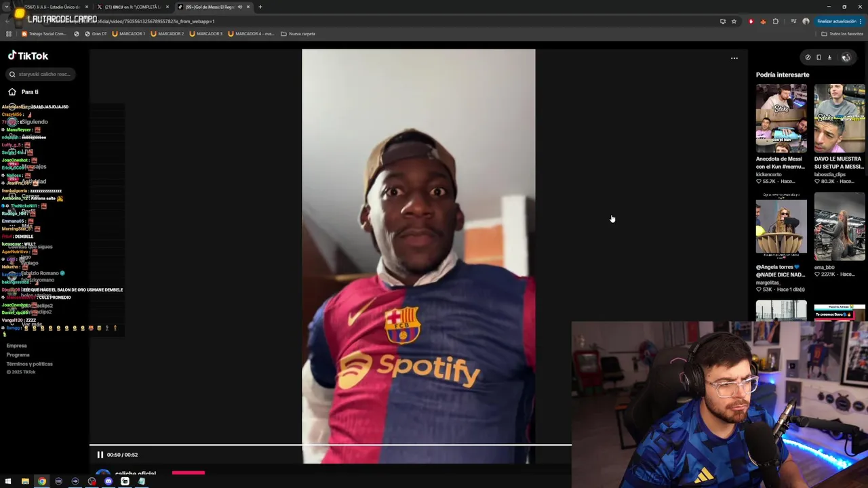
Task: Click the Chrome taskbar icon
Action: pyautogui.click(x=41, y=481)
